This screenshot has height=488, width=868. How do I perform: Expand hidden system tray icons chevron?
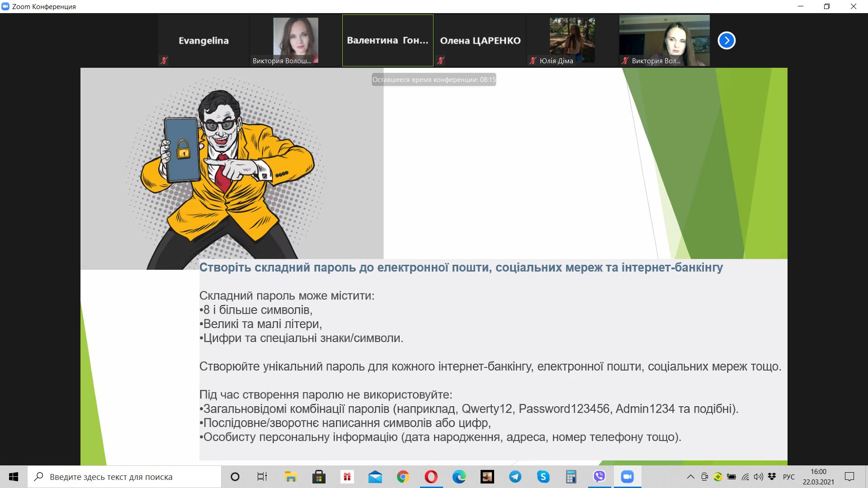coord(690,477)
